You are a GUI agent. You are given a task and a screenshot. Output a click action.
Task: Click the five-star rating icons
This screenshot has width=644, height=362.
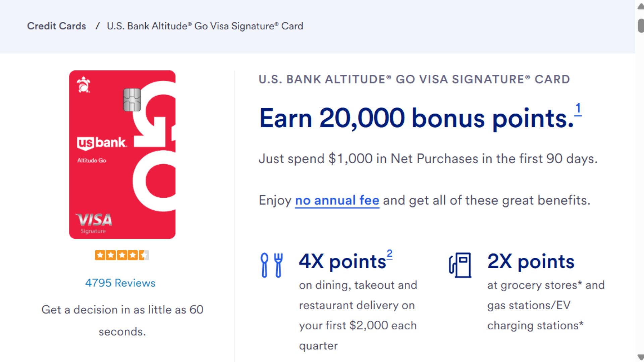(x=122, y=255)
